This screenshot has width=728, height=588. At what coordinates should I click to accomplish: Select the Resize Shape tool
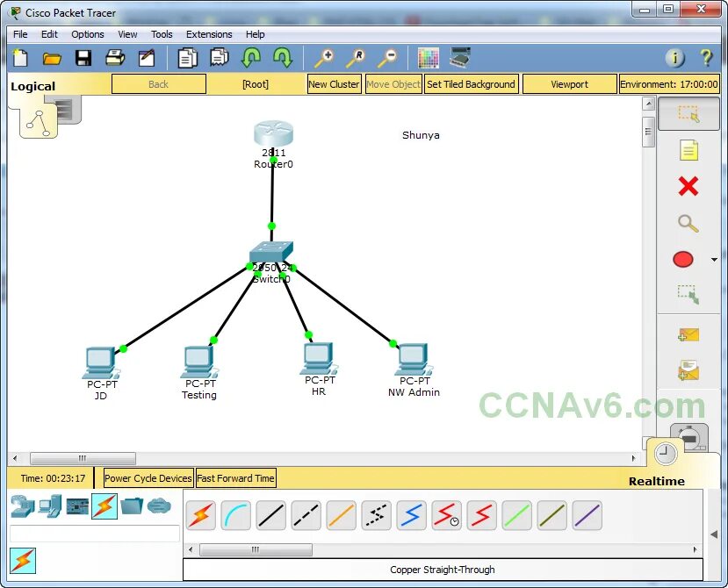(688, 295)
